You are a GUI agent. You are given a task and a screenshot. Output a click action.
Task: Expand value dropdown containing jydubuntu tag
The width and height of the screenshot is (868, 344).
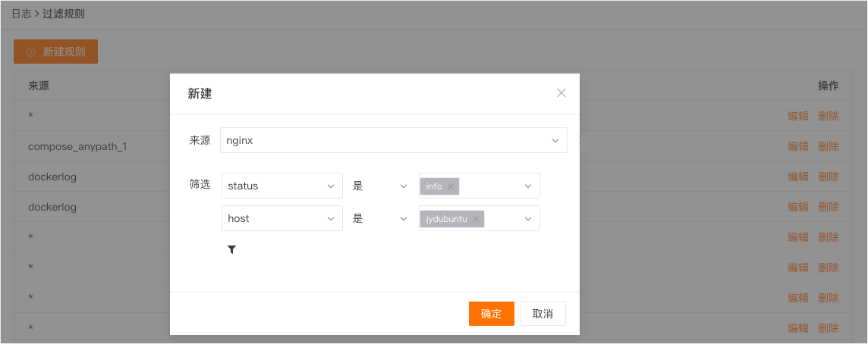(x=528, y=219)
